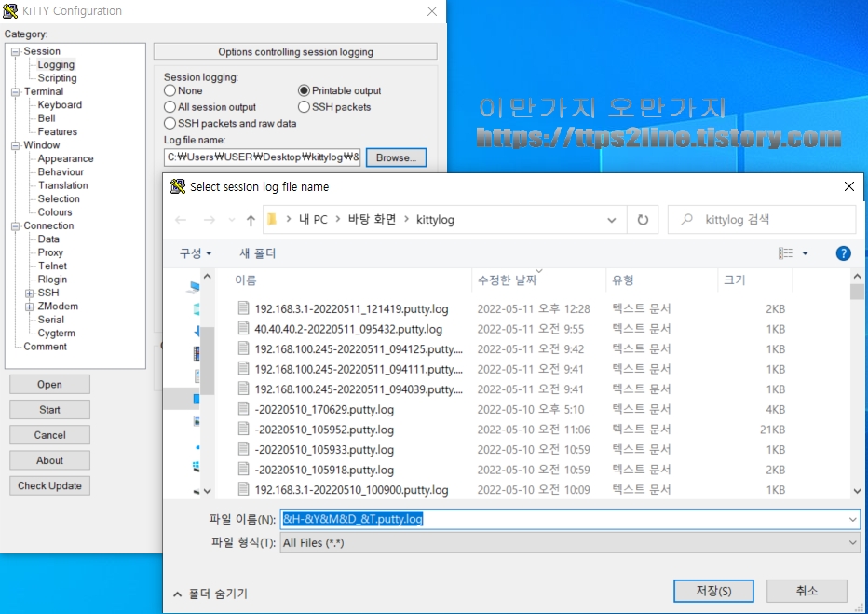868x614 pixels.
Task: Go up one folder level arrow
Action: pyautogui.click(x=251, y=221)
